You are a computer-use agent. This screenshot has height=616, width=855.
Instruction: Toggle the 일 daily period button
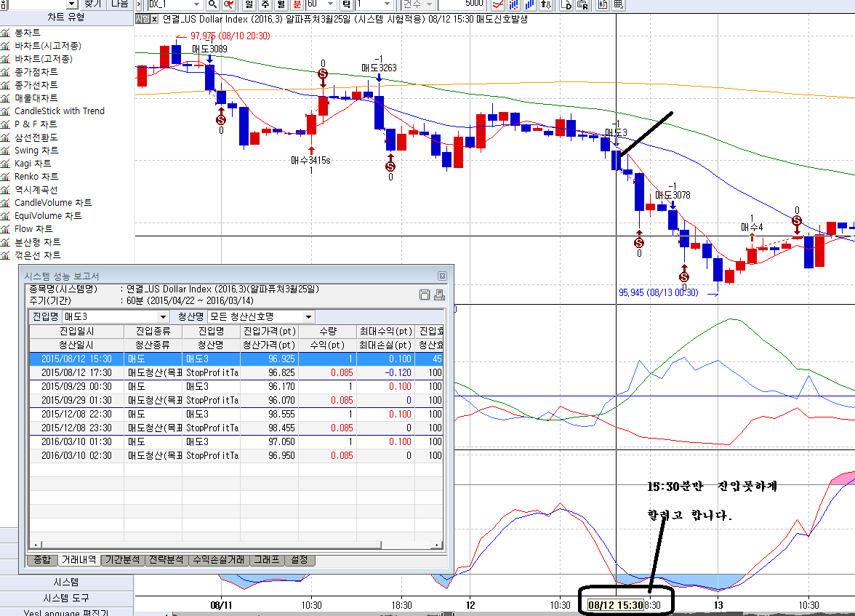[250, 4]
